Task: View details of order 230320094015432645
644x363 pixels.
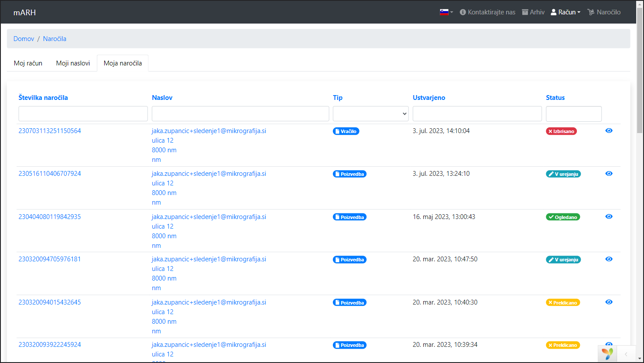Action: pyautogui.click(x=609, y=302)
